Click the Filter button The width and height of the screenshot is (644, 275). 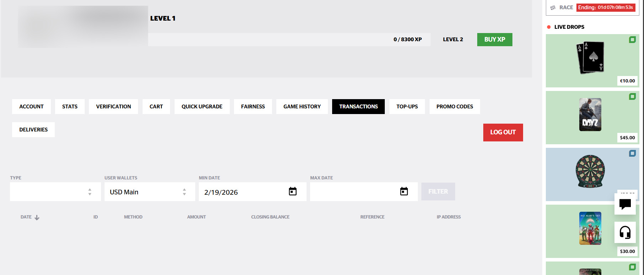[x=438, y=192]
